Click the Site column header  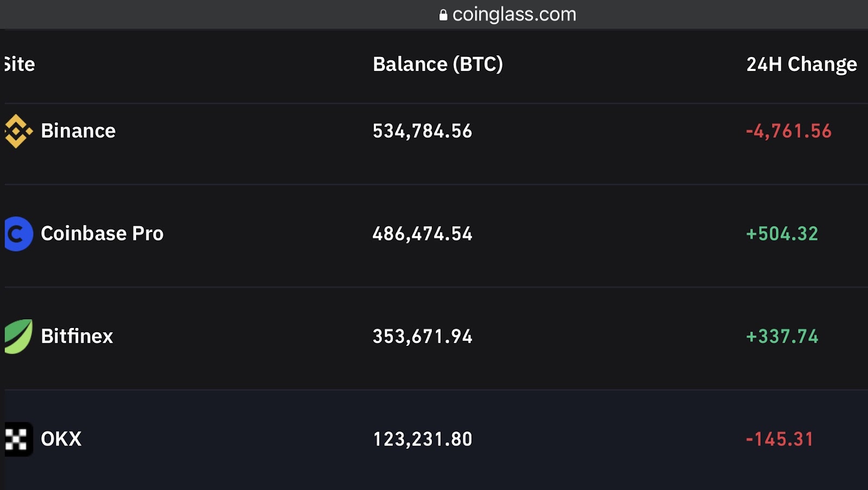(20, 64)
